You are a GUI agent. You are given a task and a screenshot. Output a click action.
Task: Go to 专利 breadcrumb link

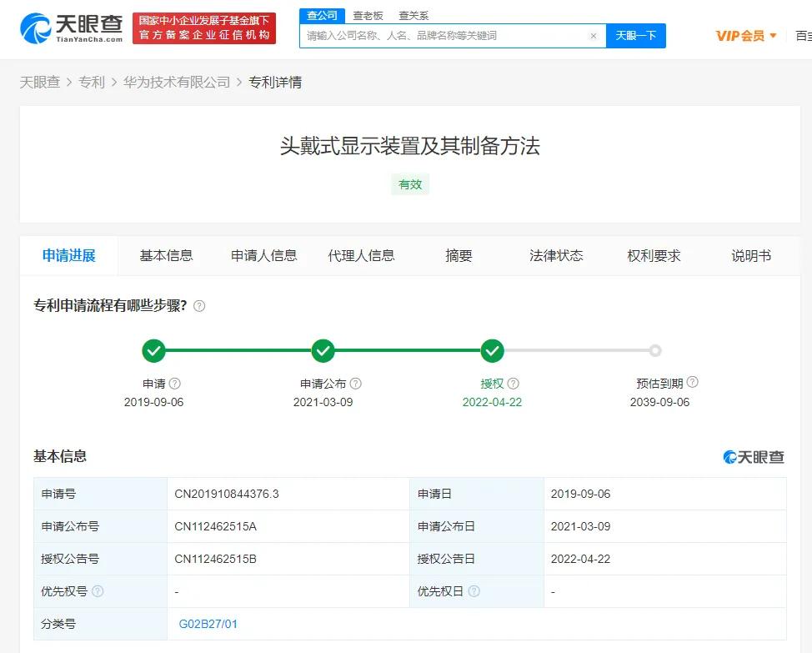coord(91,82)
